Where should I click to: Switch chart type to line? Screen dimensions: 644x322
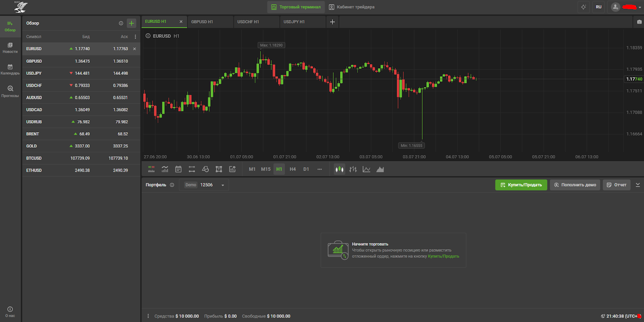pyautogui.click(x=366, y=169)
